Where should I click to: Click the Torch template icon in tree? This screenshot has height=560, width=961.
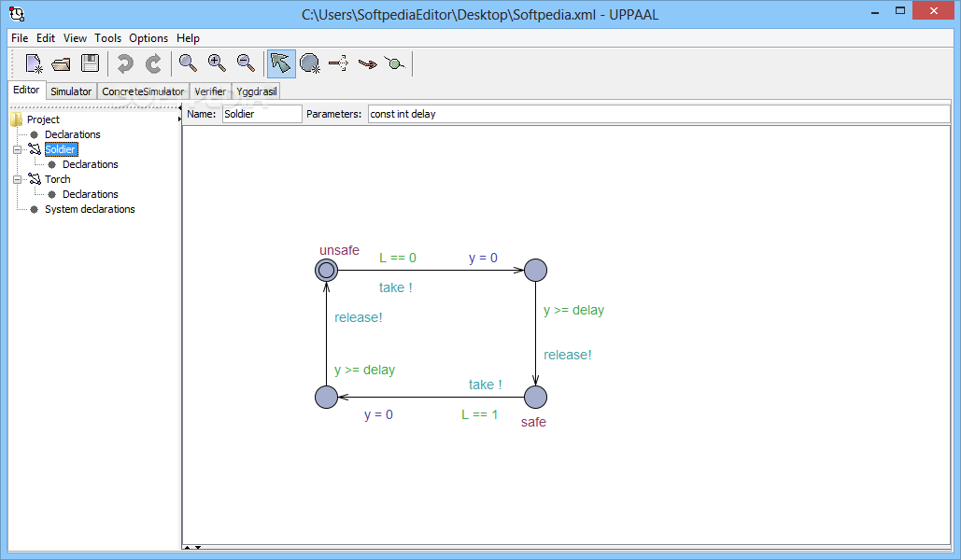(35, 179)
